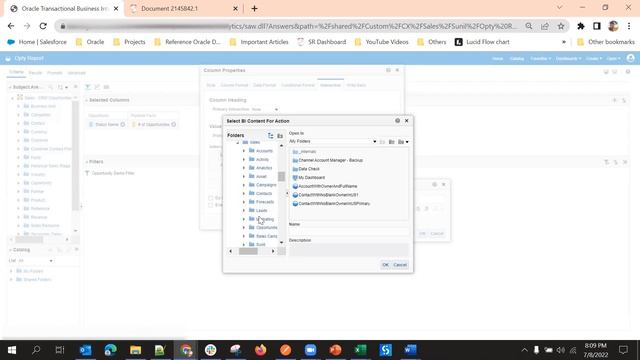Bookmark this page with star icon

[x=561, y=26]
